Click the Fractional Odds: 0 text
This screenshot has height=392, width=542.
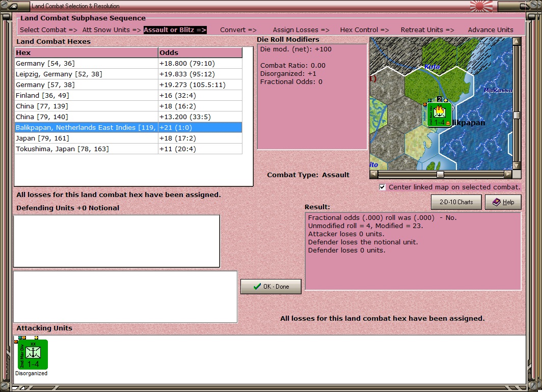[x=291, y=82]
